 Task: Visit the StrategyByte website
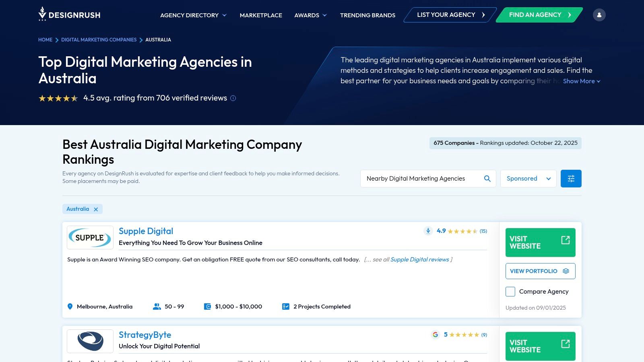coord(541,346)
